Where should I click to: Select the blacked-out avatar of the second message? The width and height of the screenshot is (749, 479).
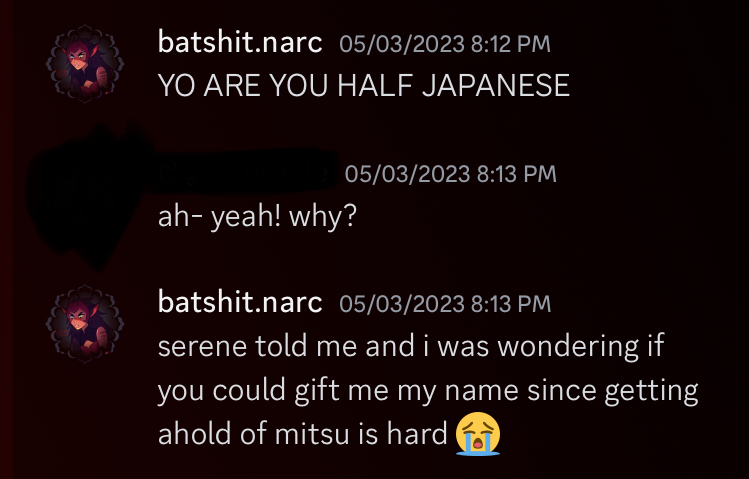tap(88, 196)
